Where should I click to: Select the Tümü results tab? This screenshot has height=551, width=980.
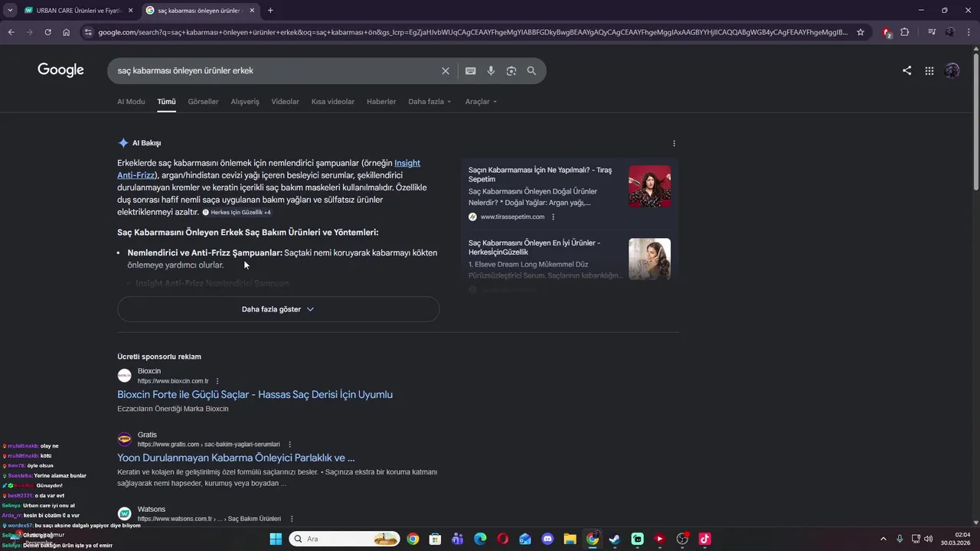coord(166,102)
